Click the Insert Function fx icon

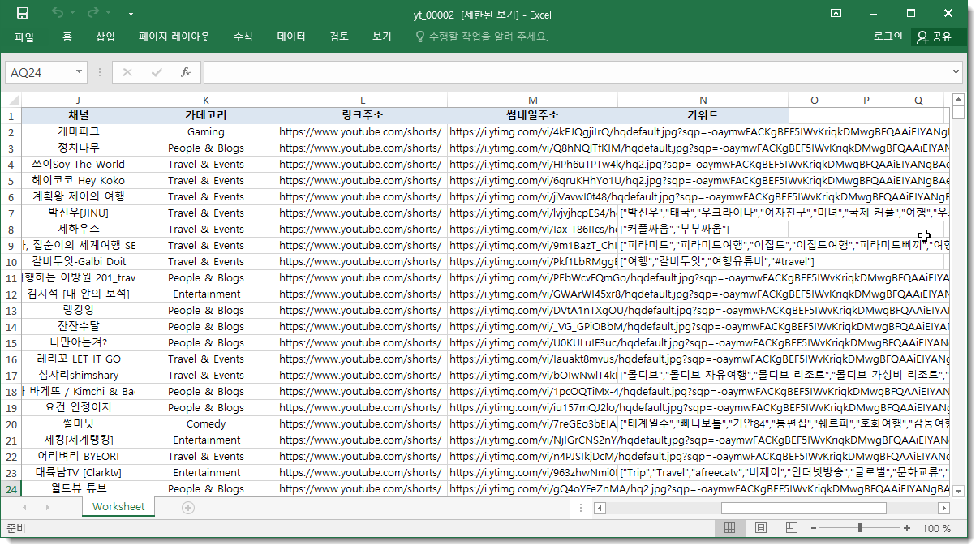(186, 72)
